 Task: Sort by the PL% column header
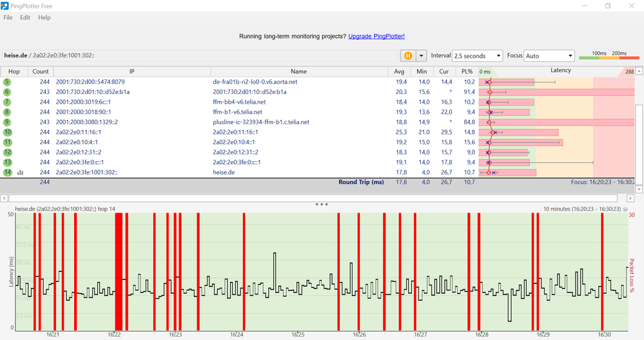coord(467,71)
